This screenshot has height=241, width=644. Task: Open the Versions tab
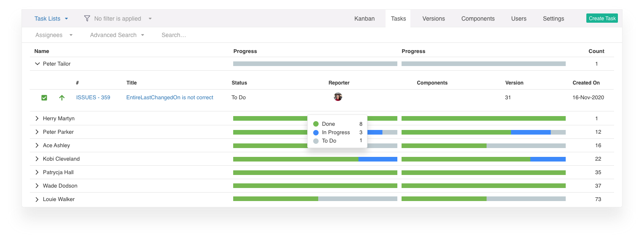coord(434,19)
